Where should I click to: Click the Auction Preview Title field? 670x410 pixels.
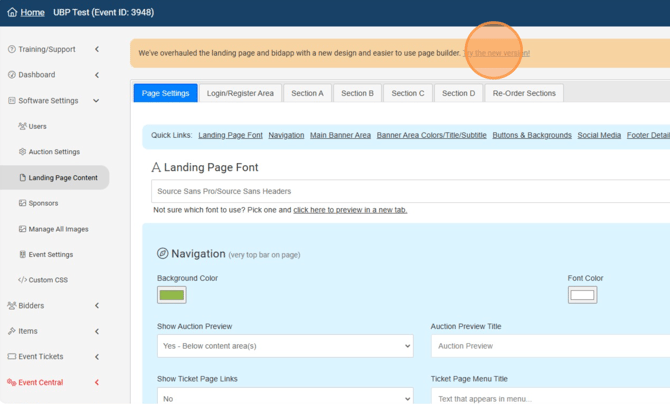pos(550,346)
